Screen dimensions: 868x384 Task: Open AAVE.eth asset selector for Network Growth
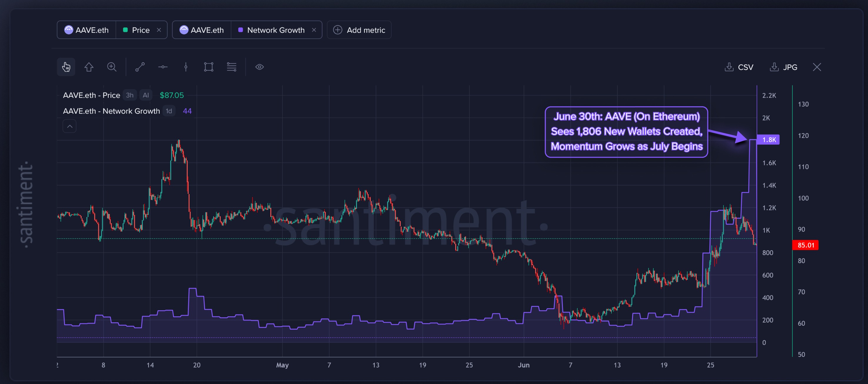pos(202,30)
